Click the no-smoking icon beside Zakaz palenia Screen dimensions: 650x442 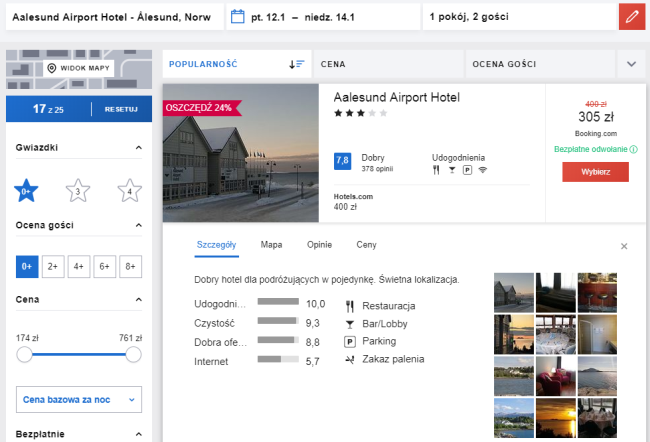click(x=350, y=359)
